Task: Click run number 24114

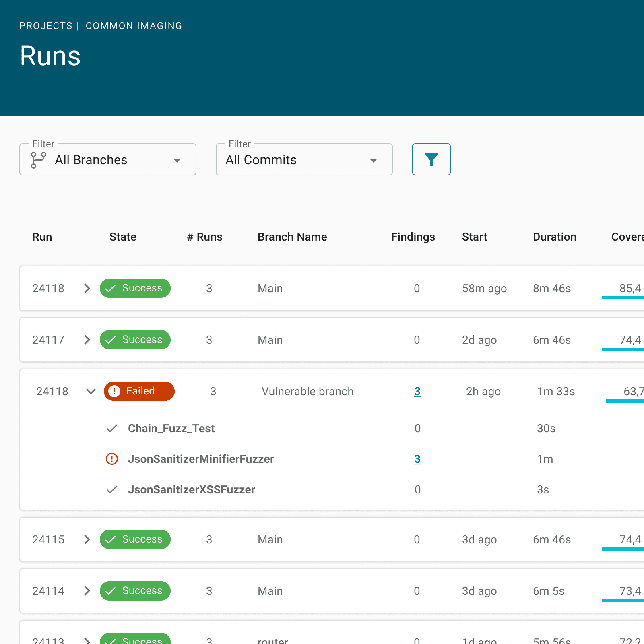Action: [x=48, y=591]
